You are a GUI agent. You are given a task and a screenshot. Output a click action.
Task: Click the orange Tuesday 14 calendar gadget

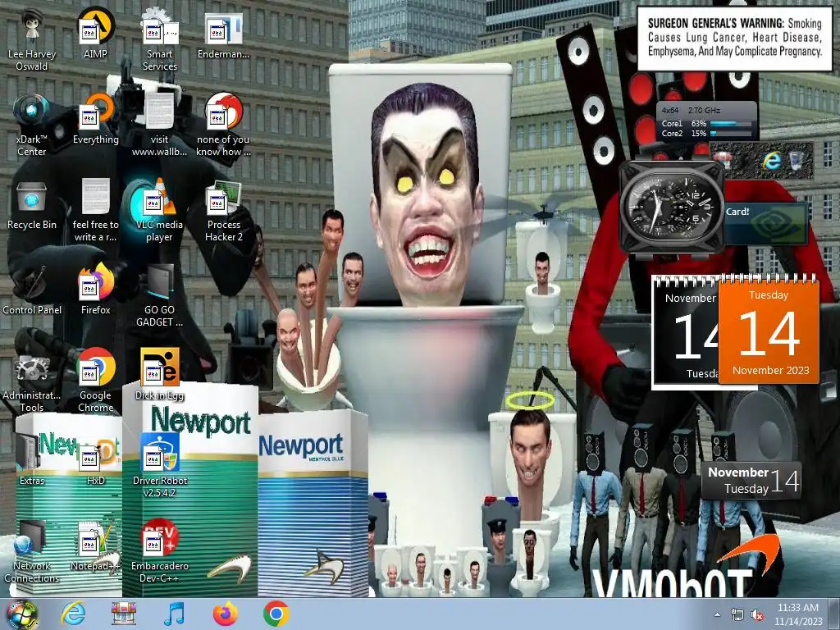tap(769, 331)
